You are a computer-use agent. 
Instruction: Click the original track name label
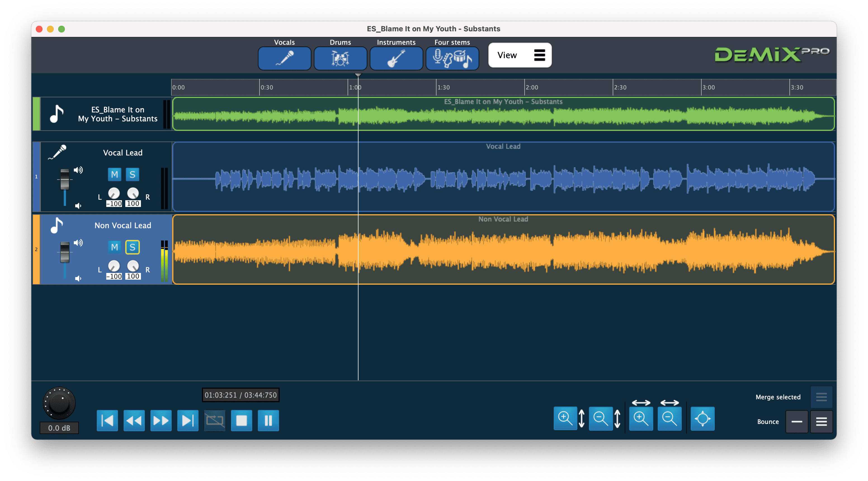click(118, 114)
